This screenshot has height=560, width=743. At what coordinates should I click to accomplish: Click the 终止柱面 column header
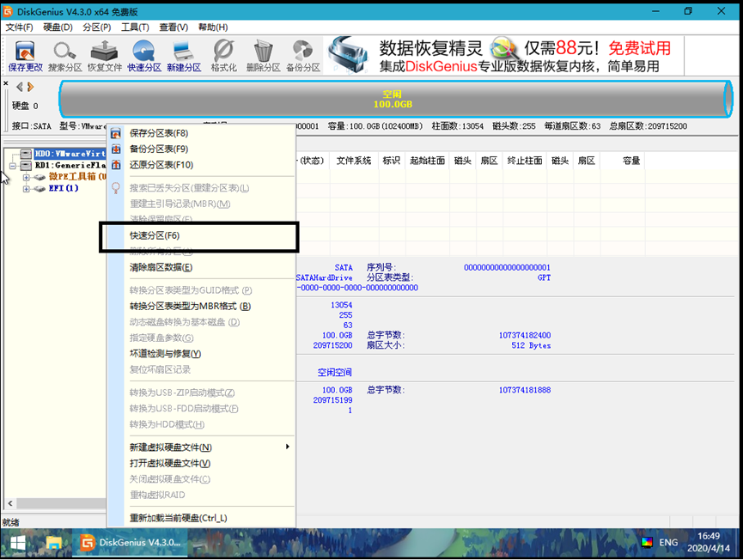click(x=524, y=161)
